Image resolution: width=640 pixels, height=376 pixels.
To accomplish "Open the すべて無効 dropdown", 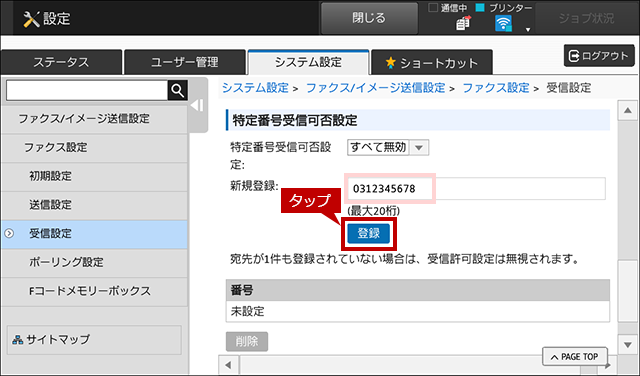I will tap(388, 147).
